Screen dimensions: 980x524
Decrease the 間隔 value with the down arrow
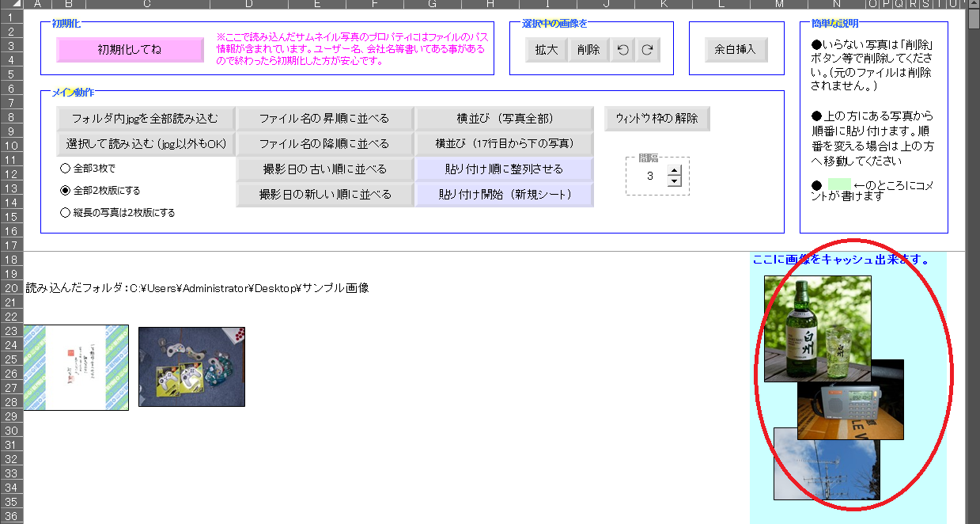click(674, 181)
